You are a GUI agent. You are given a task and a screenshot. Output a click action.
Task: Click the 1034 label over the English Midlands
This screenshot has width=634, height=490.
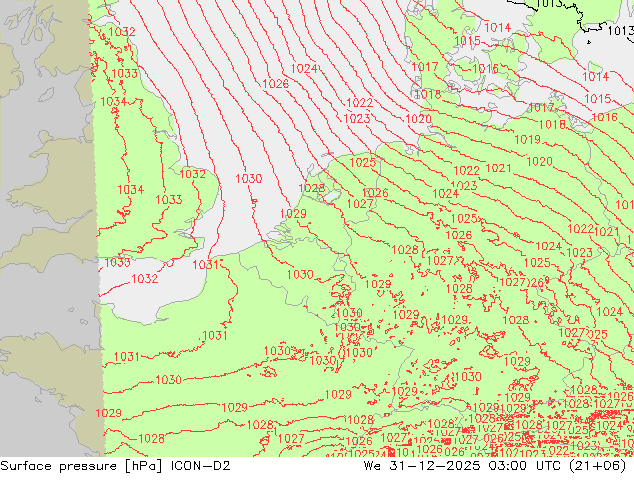(131, 189)
